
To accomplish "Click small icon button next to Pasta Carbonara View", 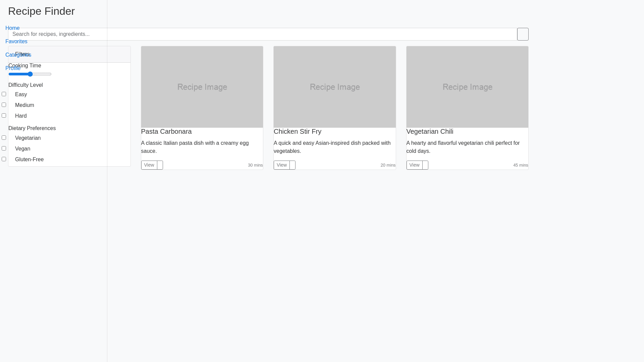I will point(160,165).
